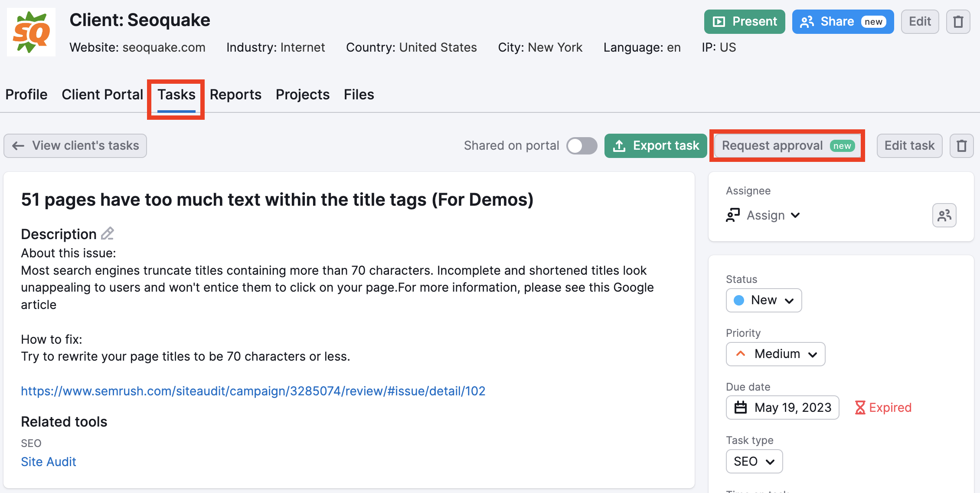The height and width of the screenshot is (493, 980).
Task: Open Site Audit related tool link
Action: click(49, 462)
